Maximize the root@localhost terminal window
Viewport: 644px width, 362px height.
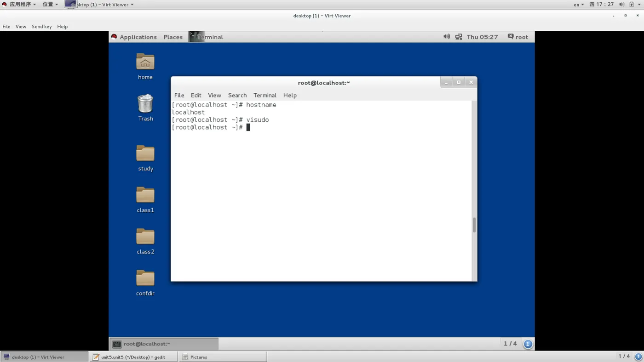(x=459, y=82)
